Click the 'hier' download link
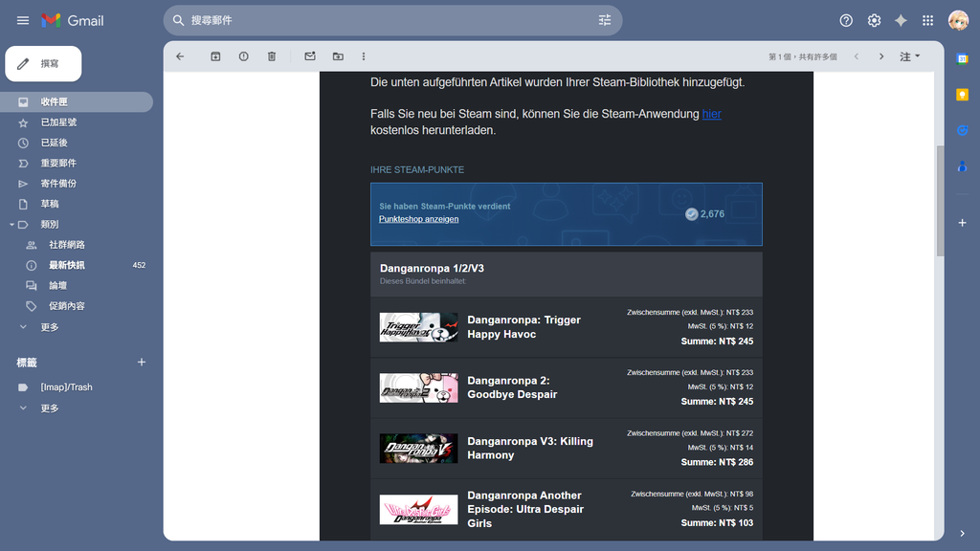 coord(711,115)
